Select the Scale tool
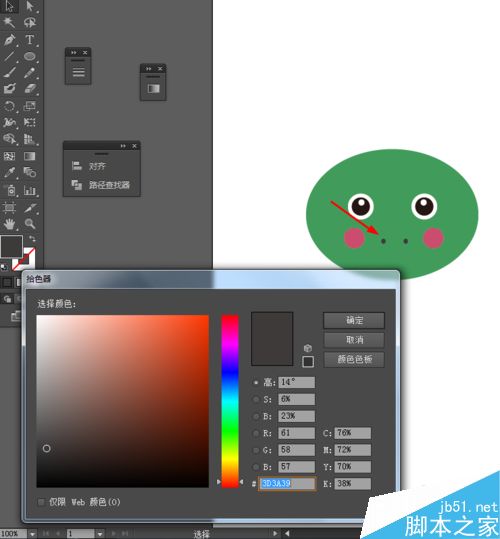The image size is (500, 539). [x=30, y=106]
